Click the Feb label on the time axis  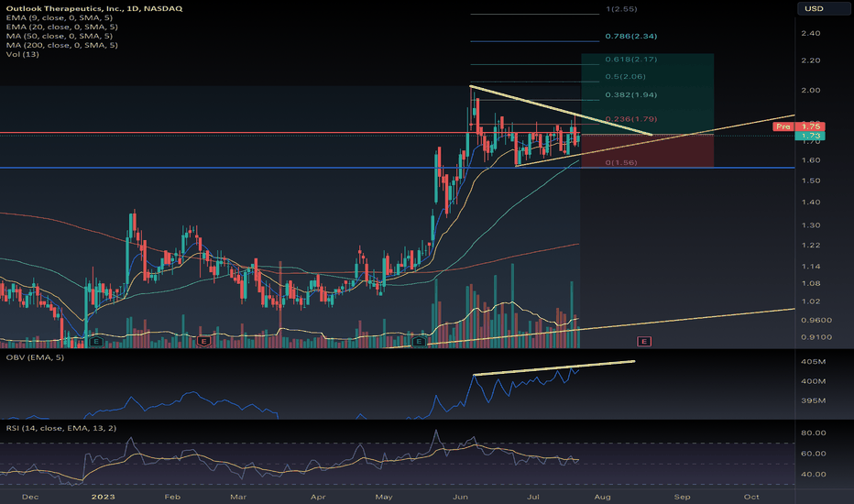(x=172, y=497)
